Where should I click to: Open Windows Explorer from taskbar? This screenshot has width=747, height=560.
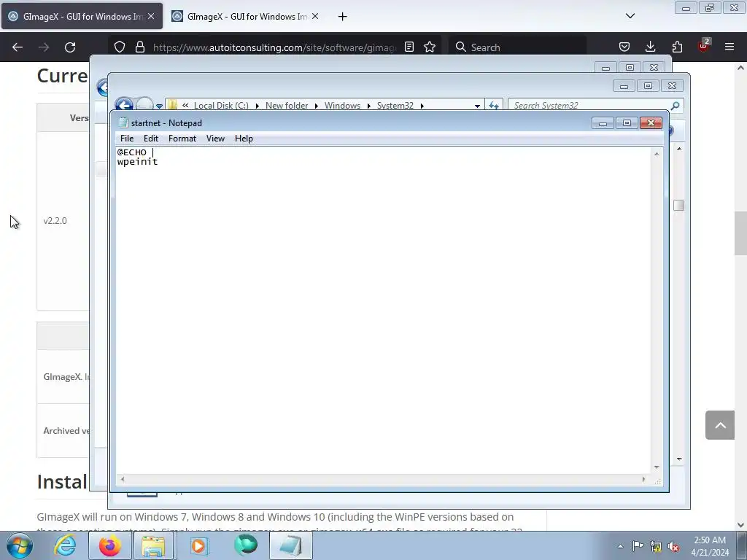(153, 545)
